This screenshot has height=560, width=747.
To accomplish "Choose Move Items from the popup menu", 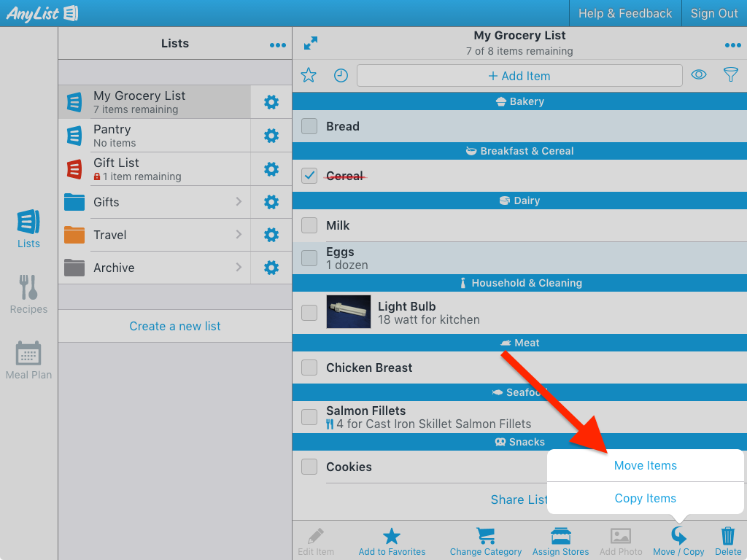I will pyautogui.click(x=645, y=465).
